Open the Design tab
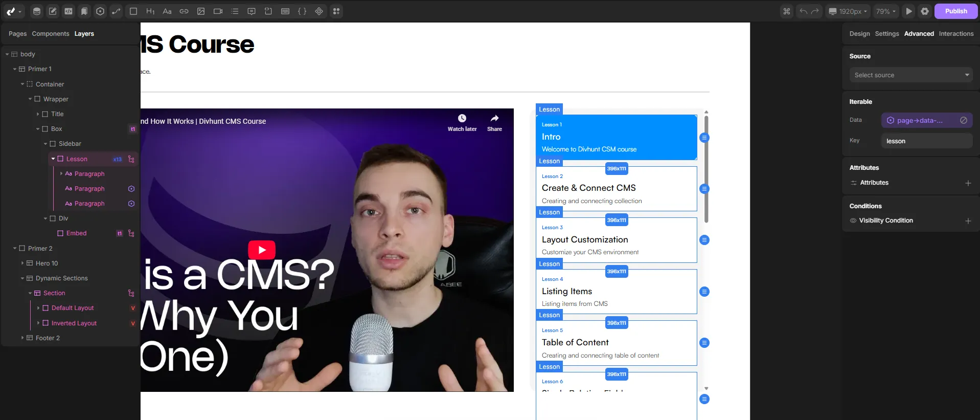The height and width of the screenshot is (420, 980). [859, 34]
